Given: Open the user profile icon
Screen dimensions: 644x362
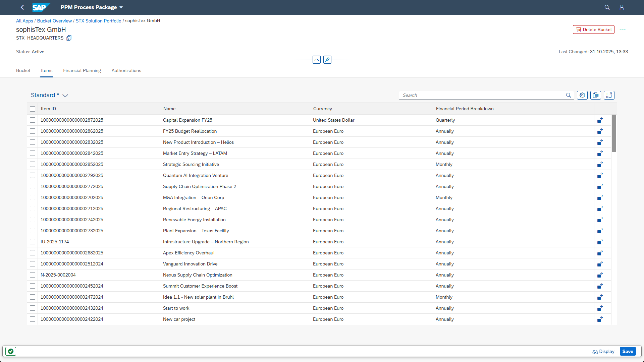Looking at the screenshot, I should pyautogui.click(x=622, y=7).
